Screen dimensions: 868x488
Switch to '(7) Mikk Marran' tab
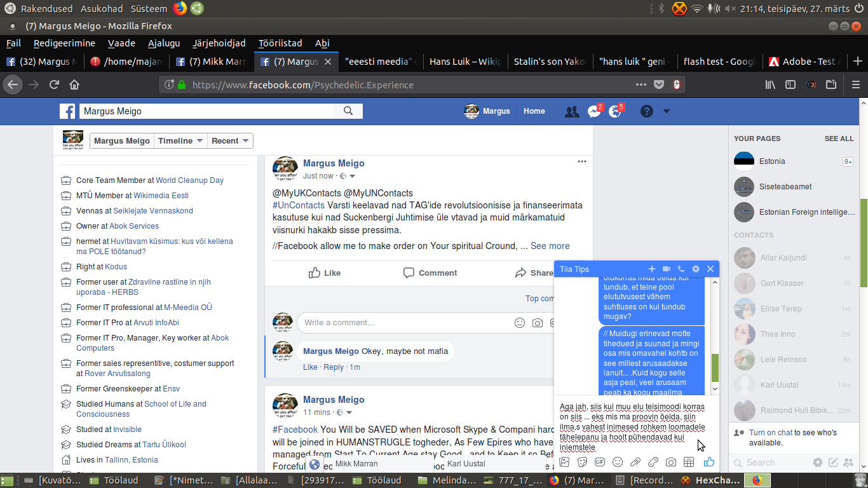pyautogui.click(x=211, y=62)
